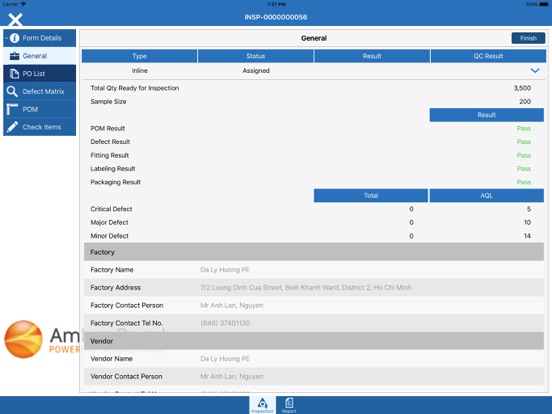Click the QC Result column header
Image resolution: width=552 pixels, height=414 pixels.
(x=488, y=56)
